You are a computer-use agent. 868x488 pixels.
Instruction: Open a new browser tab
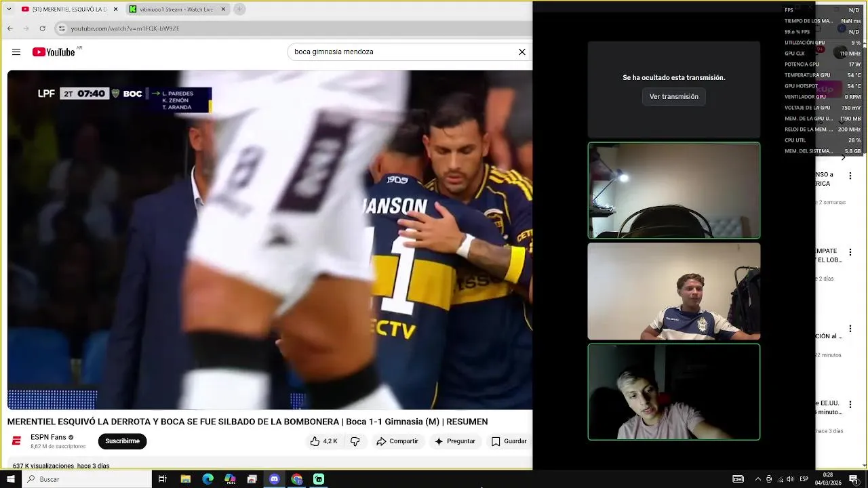click(x=239, y=9)
